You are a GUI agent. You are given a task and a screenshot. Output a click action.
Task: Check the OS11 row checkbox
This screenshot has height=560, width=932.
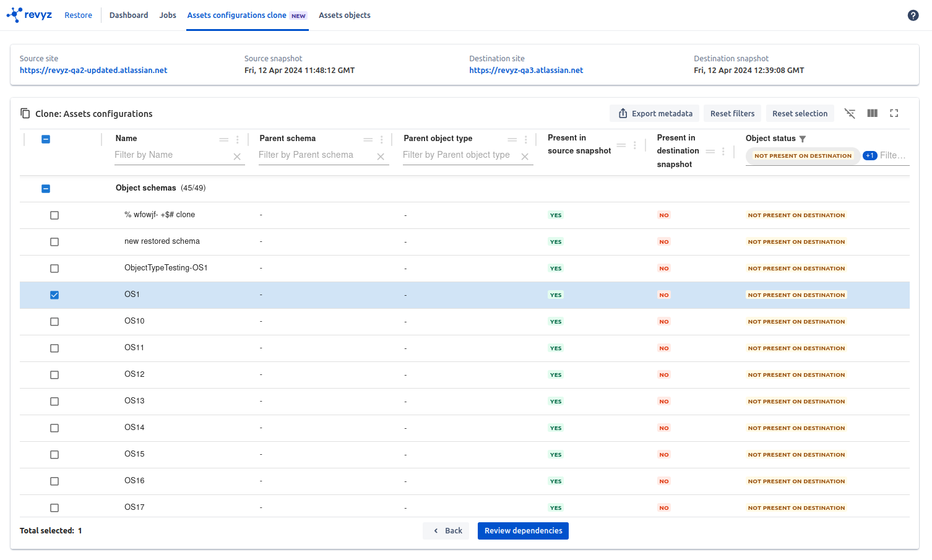[54, 348]
